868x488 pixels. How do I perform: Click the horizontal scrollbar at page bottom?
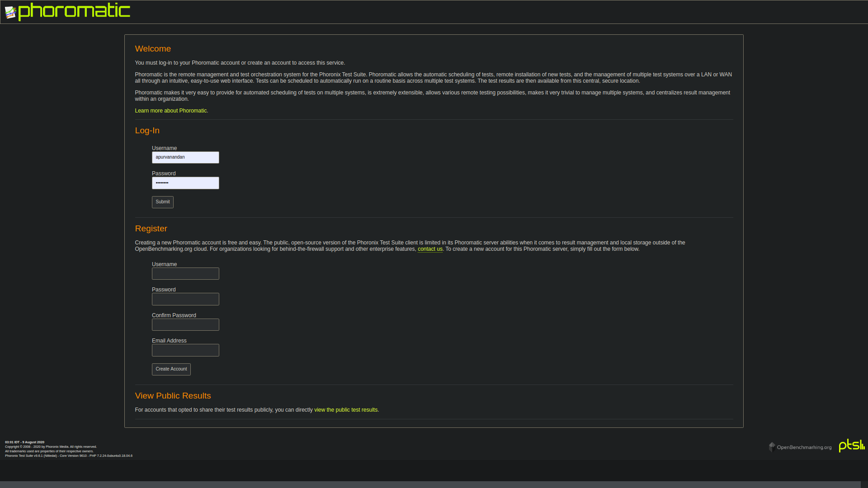coord(429,484)
